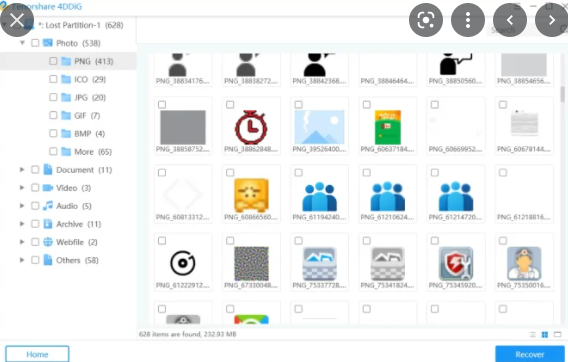Tick the ICO (29) checkbox
Image resolution: width=568 pixels, height=362 pixels.
coord(53,79)
